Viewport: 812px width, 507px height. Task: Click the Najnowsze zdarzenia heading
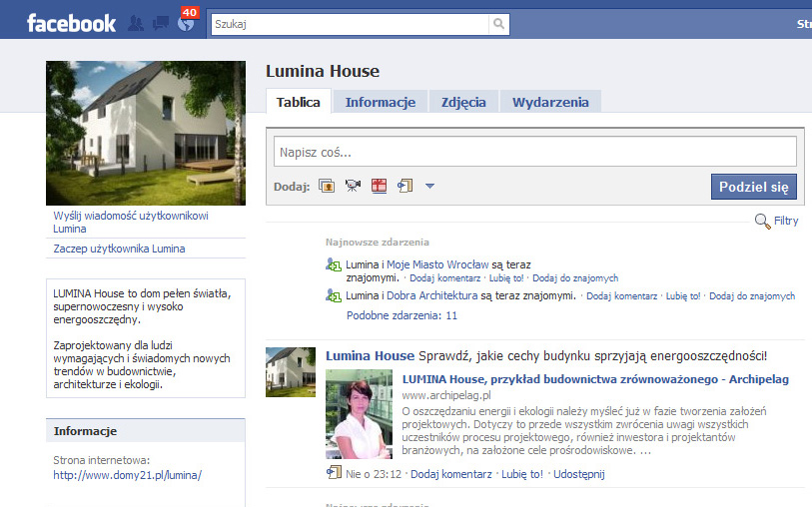(377, 243)
